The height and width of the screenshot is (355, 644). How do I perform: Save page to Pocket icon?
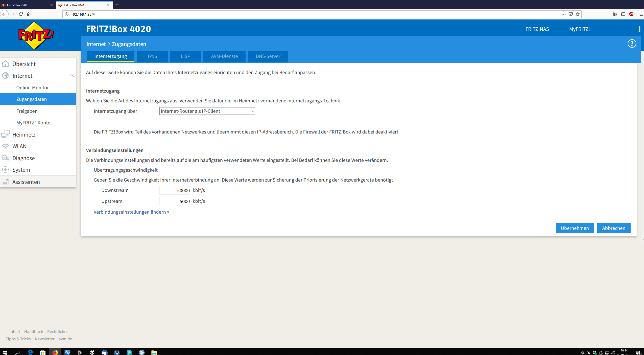click(571, 14)
